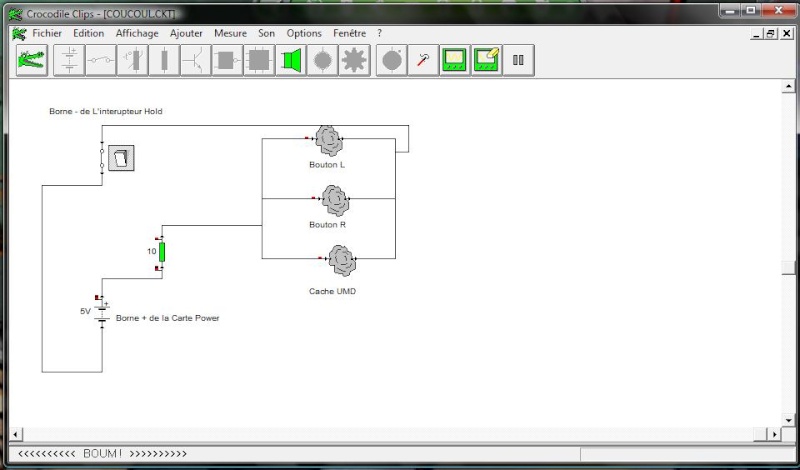Open the Fenêtre menu
This screenshot has width=800, height=470.
pos(349,33)
